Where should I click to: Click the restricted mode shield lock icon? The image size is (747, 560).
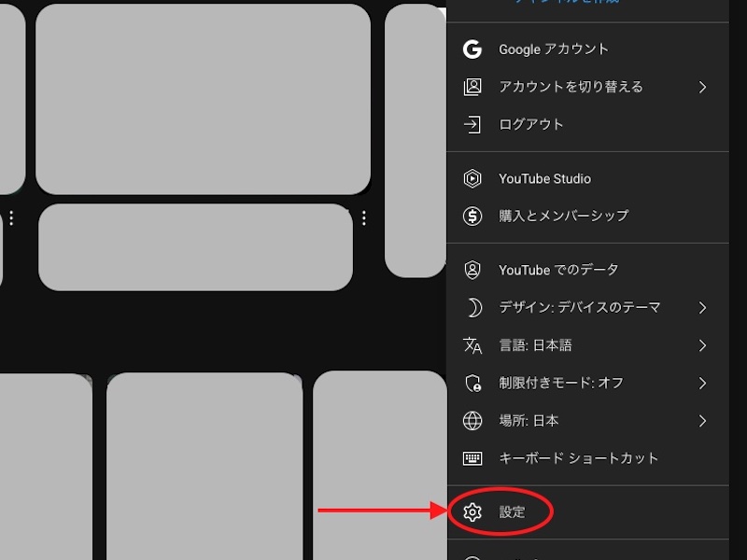click(x=472, y=383)
